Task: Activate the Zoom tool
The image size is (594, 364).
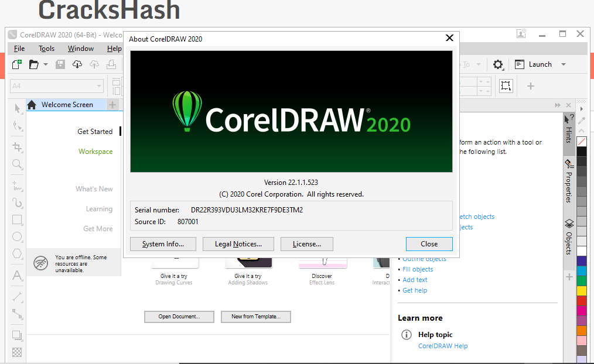Action: pos(17,164)
